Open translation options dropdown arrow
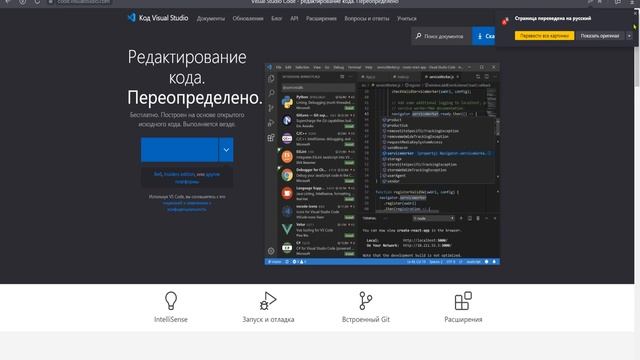 629,36
